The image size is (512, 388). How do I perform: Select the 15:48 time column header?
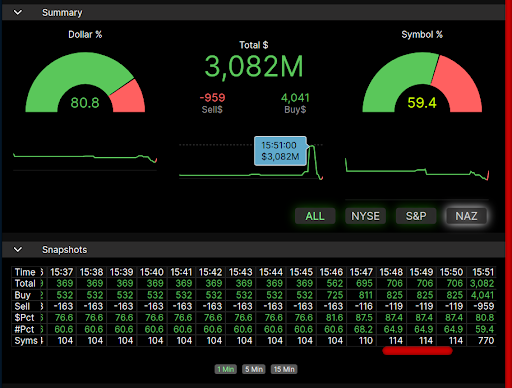pyautogui.click(x=391, y=272)
